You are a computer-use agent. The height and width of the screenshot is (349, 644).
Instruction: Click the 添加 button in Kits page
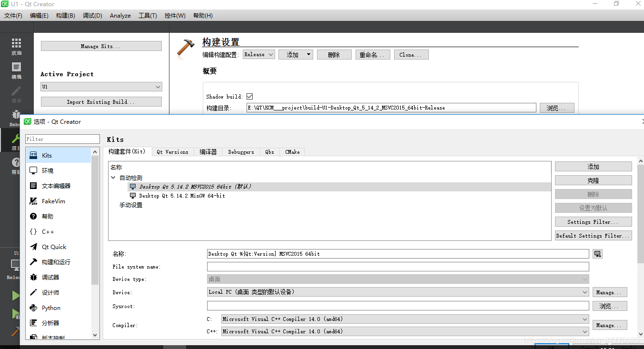click(593, 167)
